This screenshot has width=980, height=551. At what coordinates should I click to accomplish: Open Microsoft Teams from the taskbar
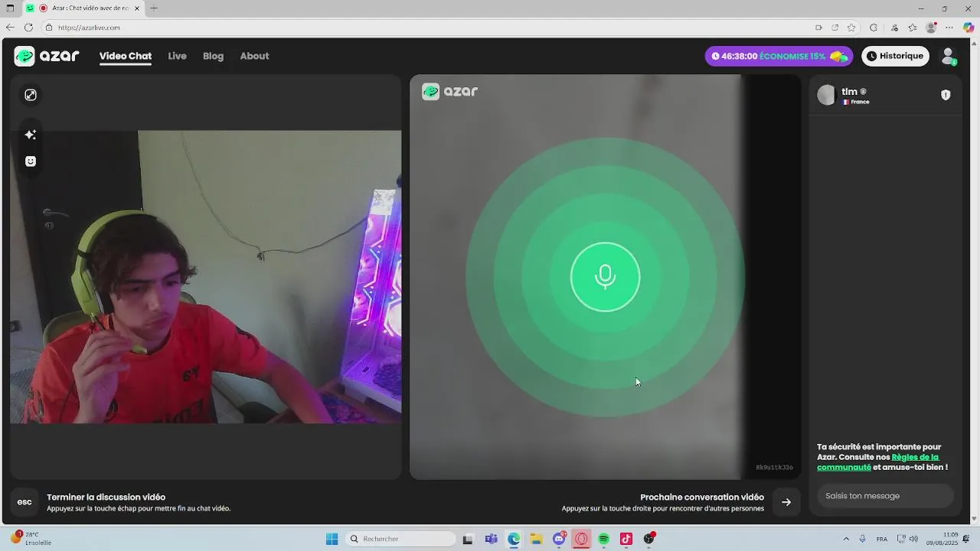[491, 539]
